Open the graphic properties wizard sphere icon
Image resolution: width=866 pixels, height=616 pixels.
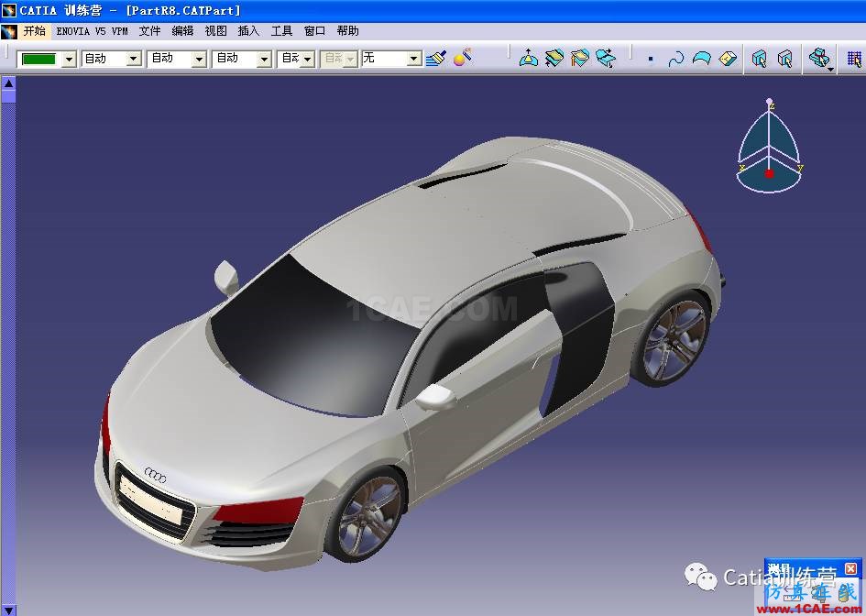point(462,57)
